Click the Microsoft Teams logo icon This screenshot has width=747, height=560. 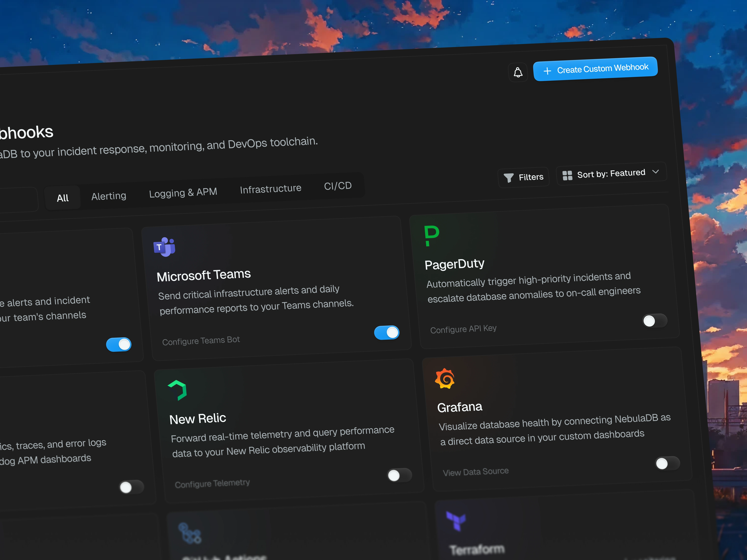[164, 247]
